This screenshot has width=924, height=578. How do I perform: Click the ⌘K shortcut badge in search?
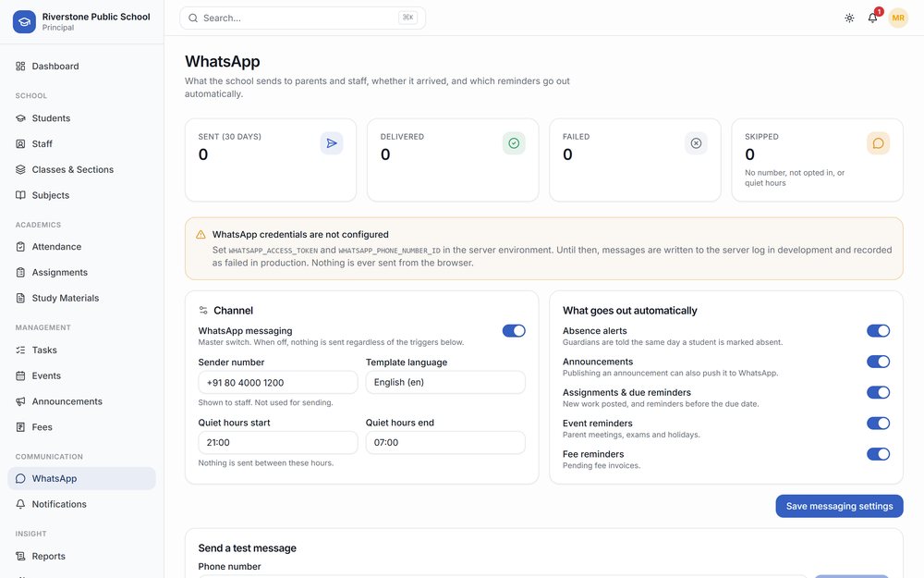[x=407, y=18]
